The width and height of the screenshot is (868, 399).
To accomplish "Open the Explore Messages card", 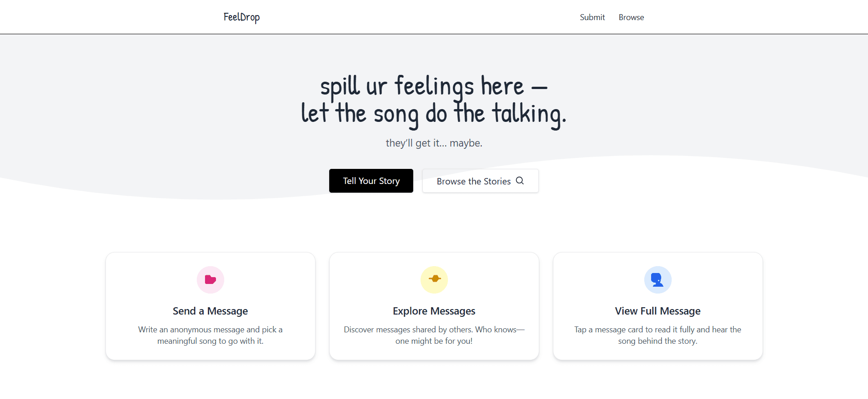I will (x=434, y=306).
